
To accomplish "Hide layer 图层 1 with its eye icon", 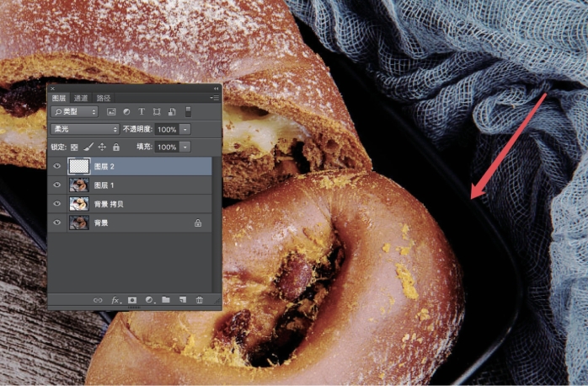I will click(57, 185).
